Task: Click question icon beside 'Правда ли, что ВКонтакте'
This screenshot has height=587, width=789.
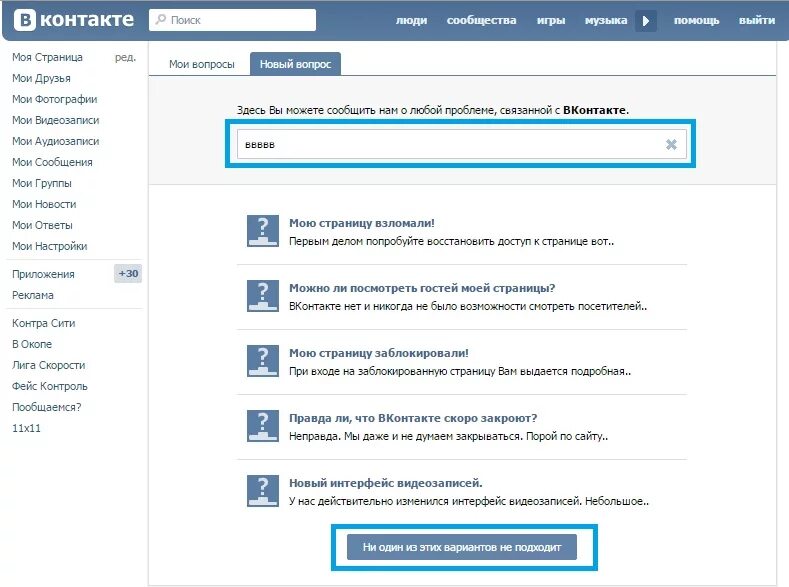Action: click(263, 426)
